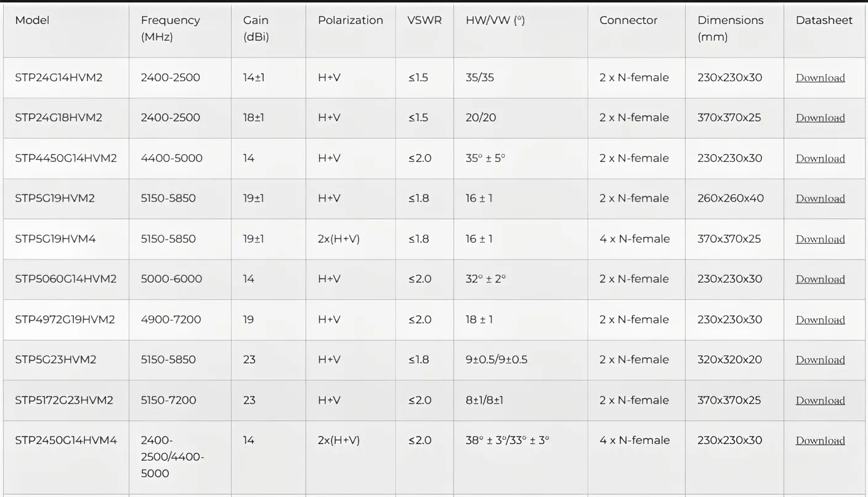Image resolution: width=868 pixels, height=497 pixels.
Task: Select the STP5G19HVM4 model name cell
Action: click(x=55, y=238)
